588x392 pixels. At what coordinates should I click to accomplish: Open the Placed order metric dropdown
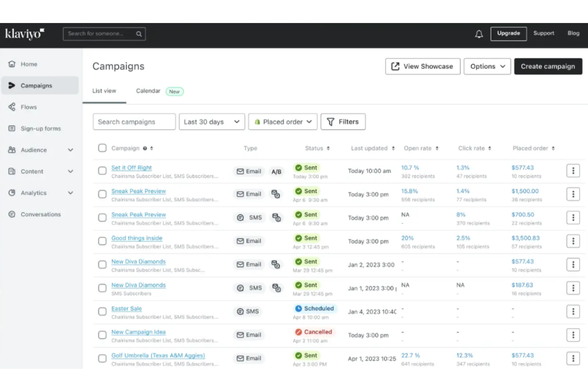(x=282, y=122)
